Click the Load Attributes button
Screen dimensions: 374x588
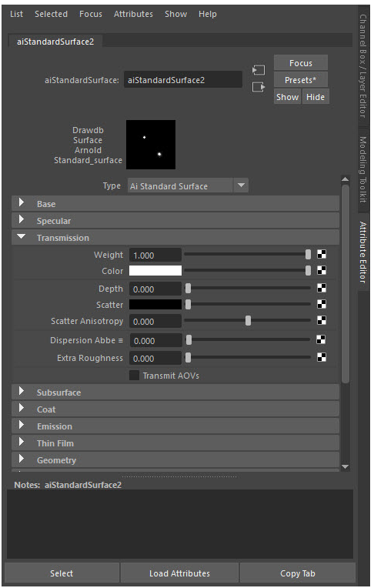[179, 573]
